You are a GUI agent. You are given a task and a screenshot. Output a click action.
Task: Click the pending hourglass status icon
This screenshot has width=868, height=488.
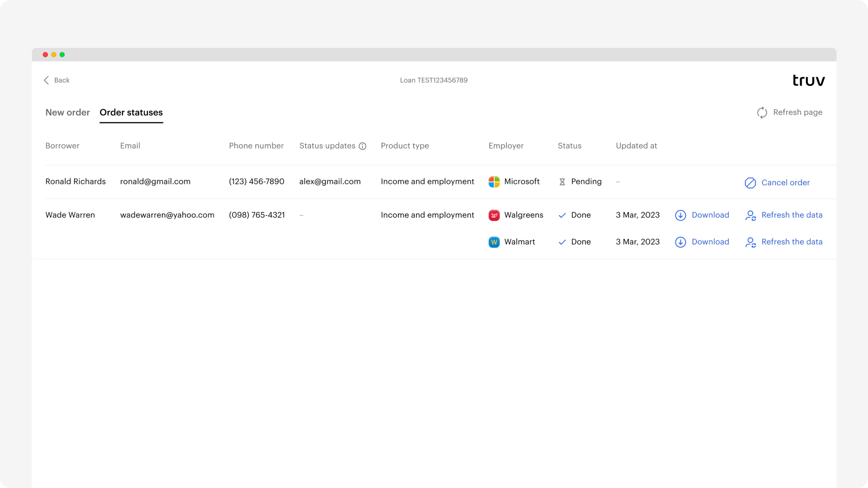(562, 182)
